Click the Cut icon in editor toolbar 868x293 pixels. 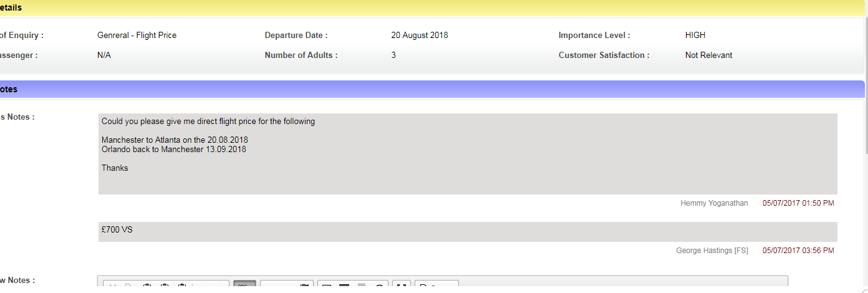(x=112, y=287)
